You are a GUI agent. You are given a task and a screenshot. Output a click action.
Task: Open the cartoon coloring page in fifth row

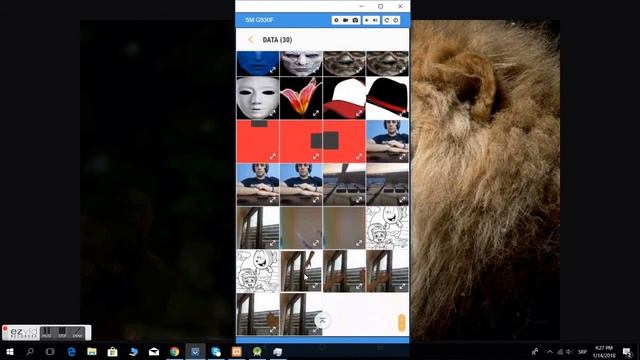pyautogui.click(x=387, y=228)
